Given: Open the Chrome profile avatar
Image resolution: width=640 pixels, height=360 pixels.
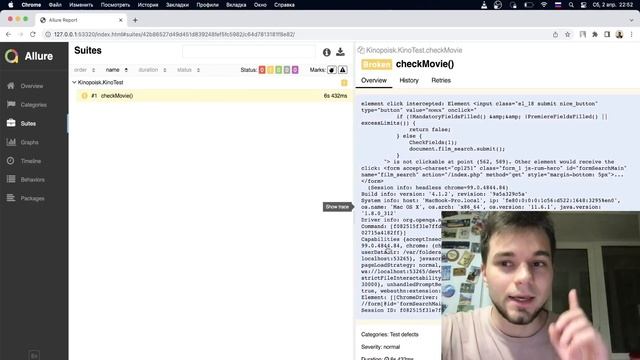Looking at the screenshot, I should tap(619, 35).
